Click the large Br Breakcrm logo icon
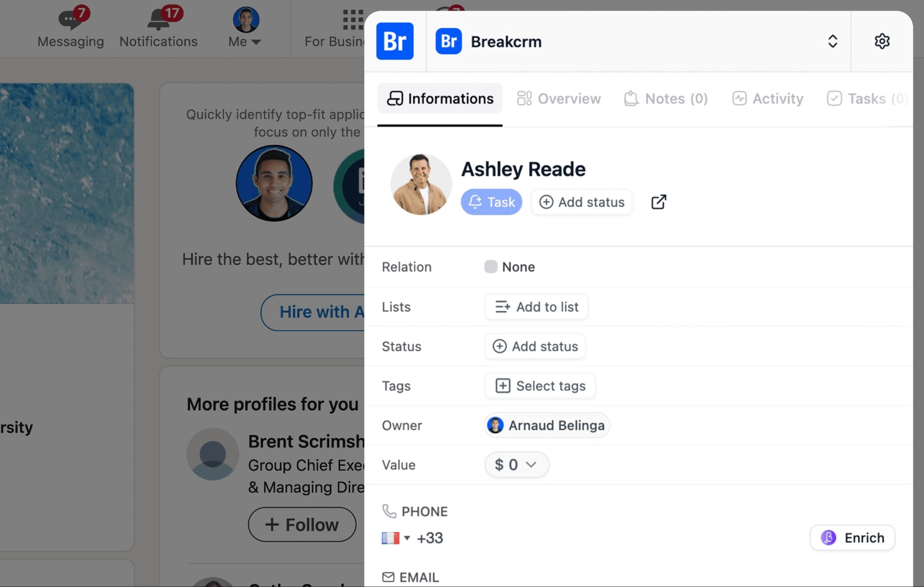The width and height of the screenshot is (924, 587). (395, 41)
